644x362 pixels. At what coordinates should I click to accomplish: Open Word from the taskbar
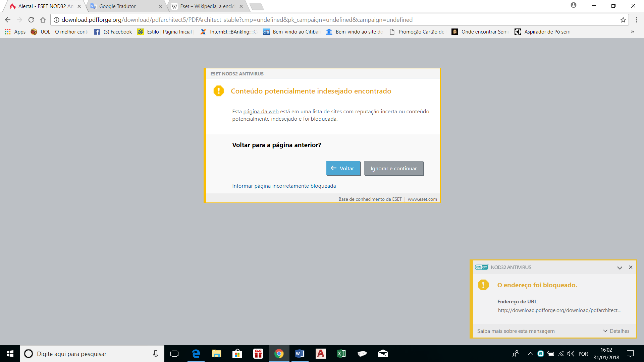tap(300, 354)
